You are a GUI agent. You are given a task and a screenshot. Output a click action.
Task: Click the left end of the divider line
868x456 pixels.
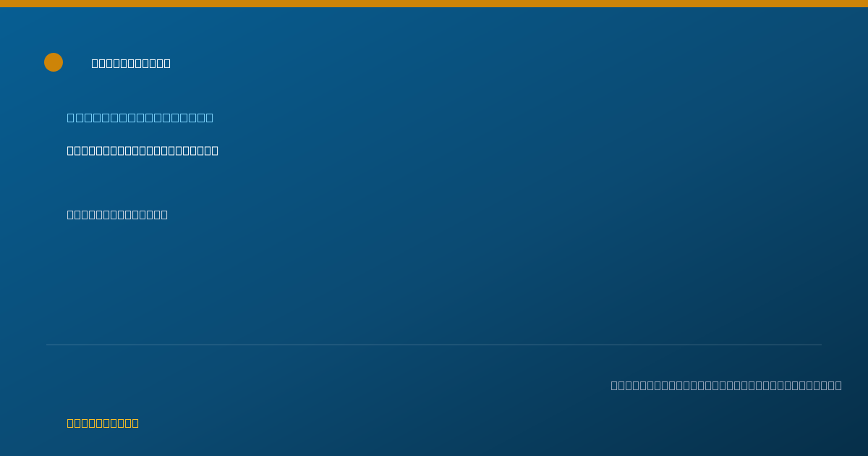[x=47, y=345]
